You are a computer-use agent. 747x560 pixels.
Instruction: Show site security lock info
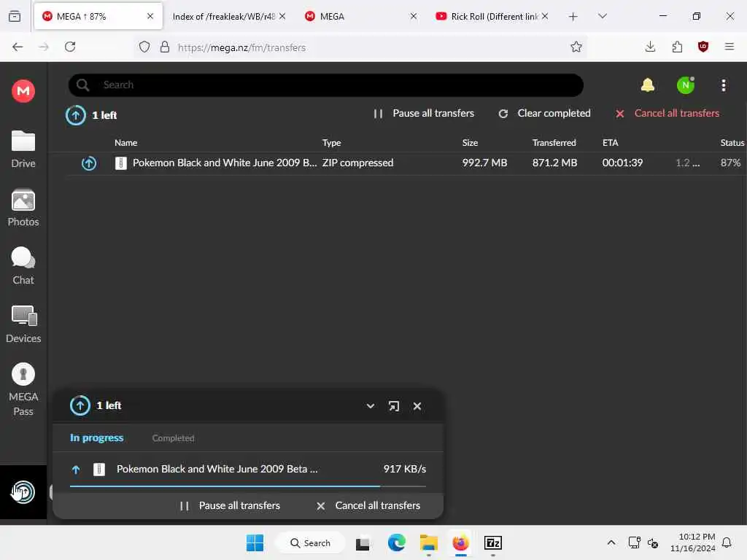coord(165,47)
